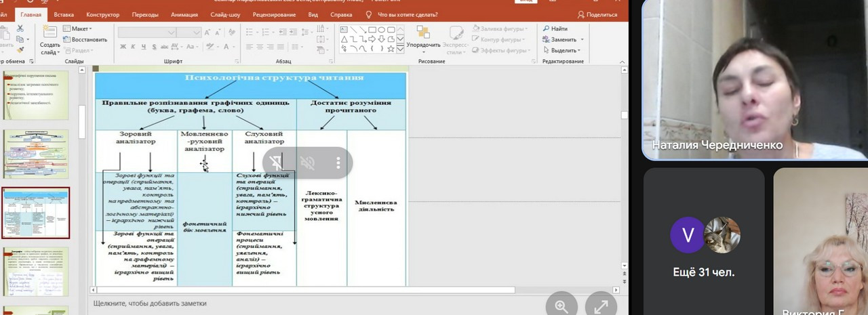Viewport: 868px width, 315px height.
Task: Toggle the muted audio icon on overlay
Action: click(307, 163)
